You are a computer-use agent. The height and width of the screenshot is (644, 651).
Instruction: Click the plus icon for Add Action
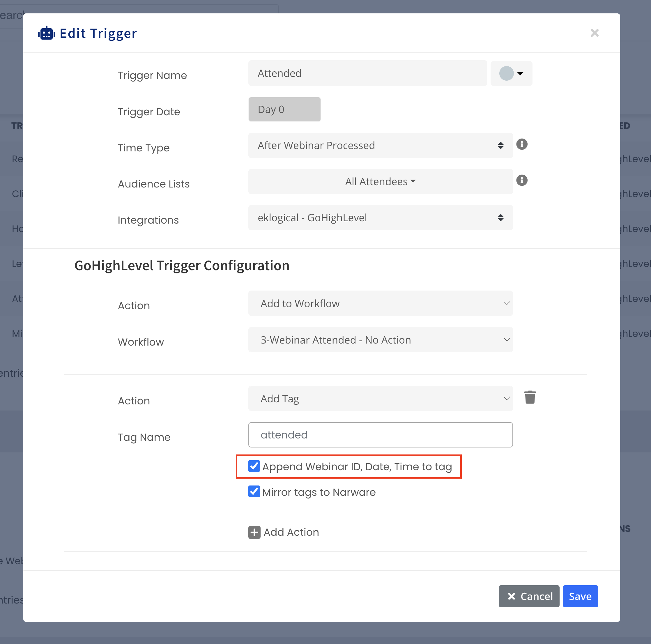point(254,532)
